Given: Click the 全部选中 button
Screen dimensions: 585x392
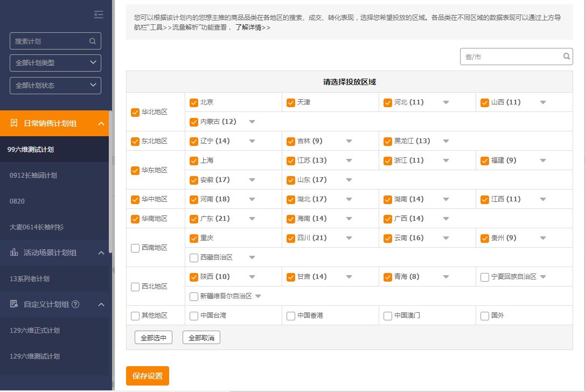Looking at the screenshot, I should 153,337.
